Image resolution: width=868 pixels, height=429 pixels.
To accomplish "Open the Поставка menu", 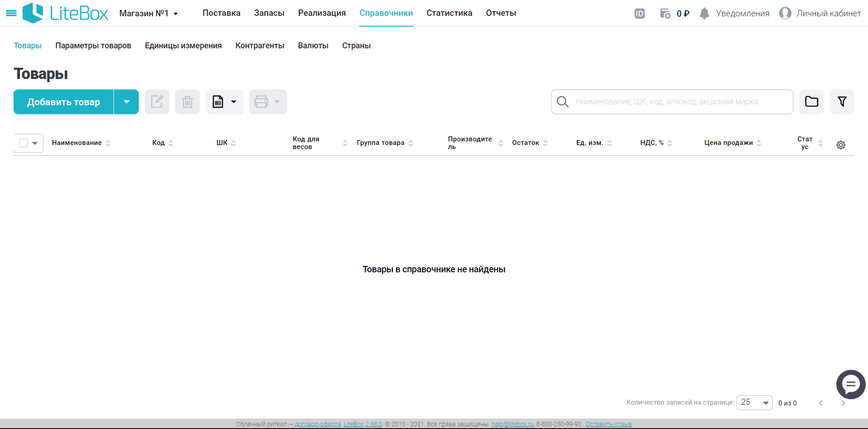I will coord(222,13).
